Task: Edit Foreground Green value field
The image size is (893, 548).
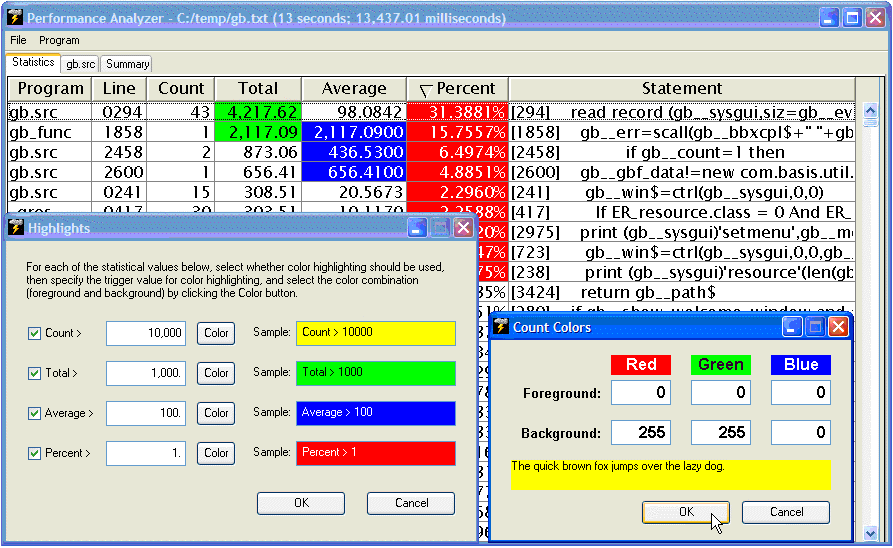Action: pos(721,392)
